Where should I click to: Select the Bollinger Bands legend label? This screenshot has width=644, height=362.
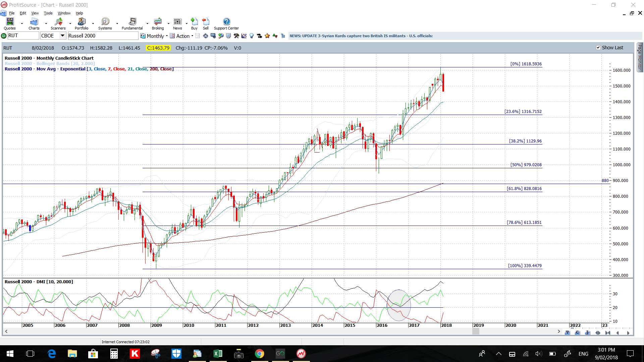coord(50,63)
